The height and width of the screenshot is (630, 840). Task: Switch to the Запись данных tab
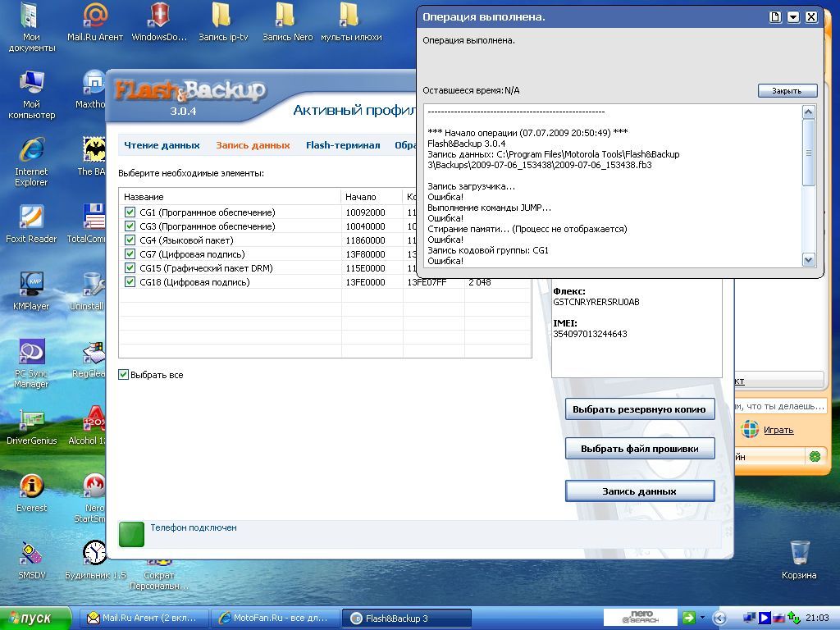pyautogui.click(x=253, y=145)
